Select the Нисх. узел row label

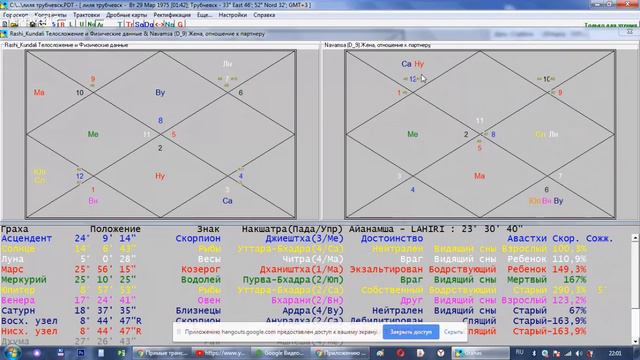coord(29,331)
